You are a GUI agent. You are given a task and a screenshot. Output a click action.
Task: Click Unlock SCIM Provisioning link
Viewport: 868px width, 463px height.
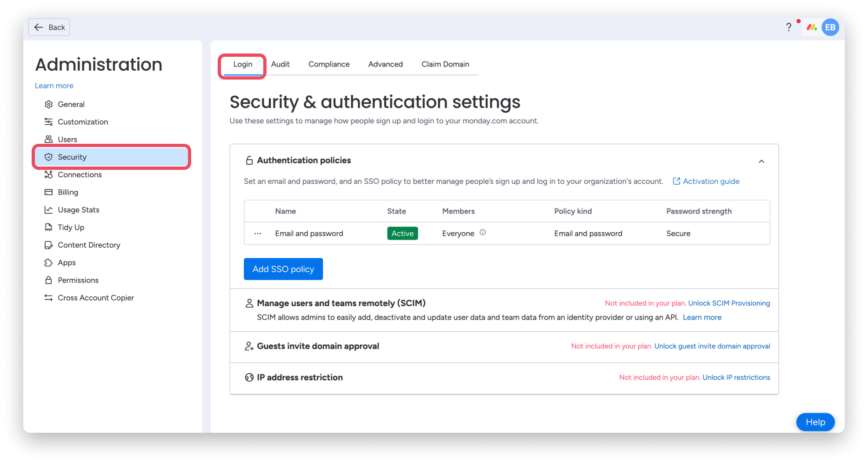tap(729, 303)
